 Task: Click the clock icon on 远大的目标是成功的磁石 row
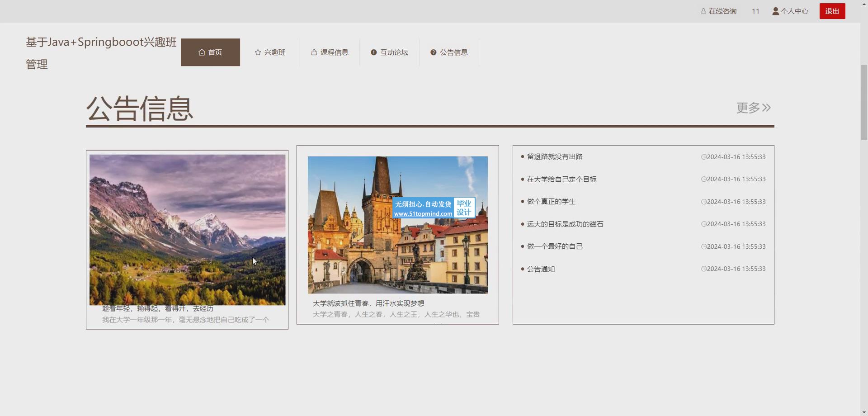704,224
